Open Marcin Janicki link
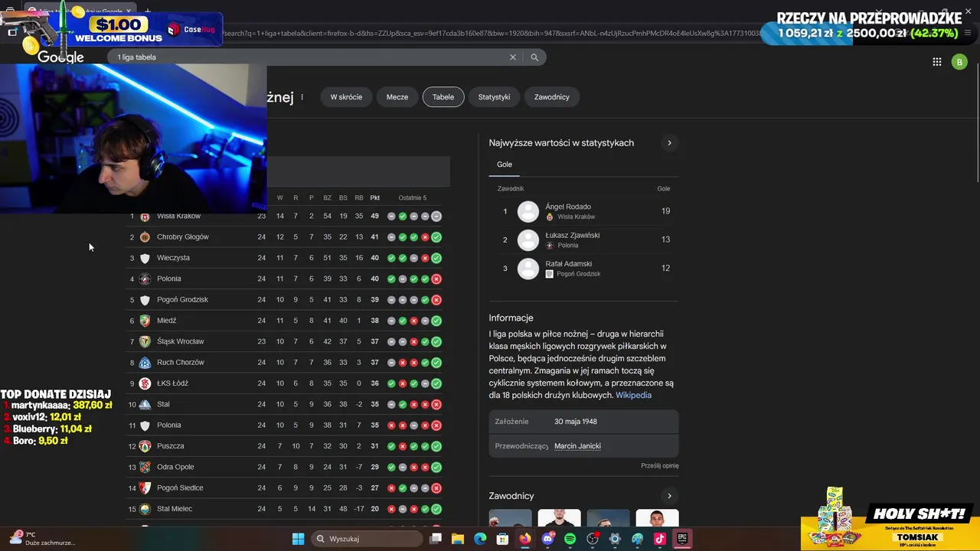The height and width of the screenshot is (551, 980). click(x=577, y=446)
